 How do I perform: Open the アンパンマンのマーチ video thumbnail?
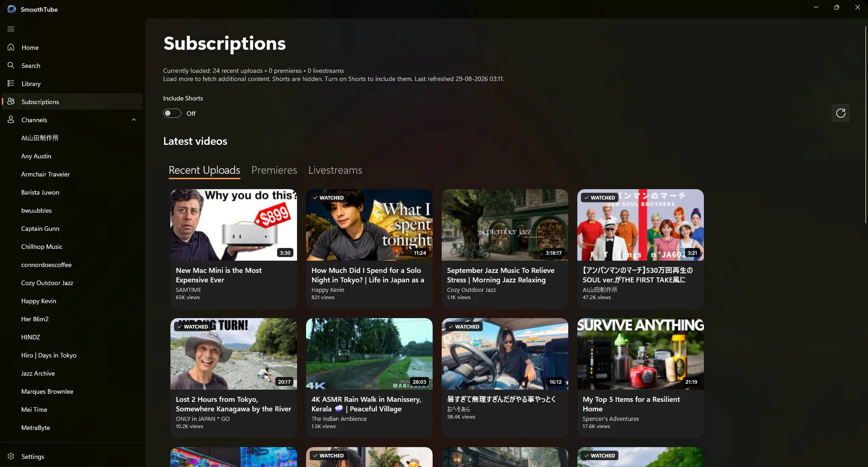click(x=641, y=225)
